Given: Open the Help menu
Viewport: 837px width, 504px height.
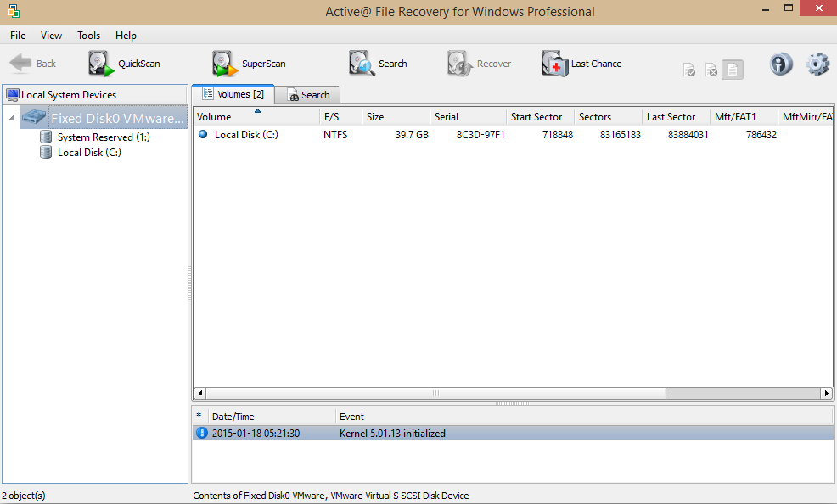Looking at the screenshot, I should 126,35.
